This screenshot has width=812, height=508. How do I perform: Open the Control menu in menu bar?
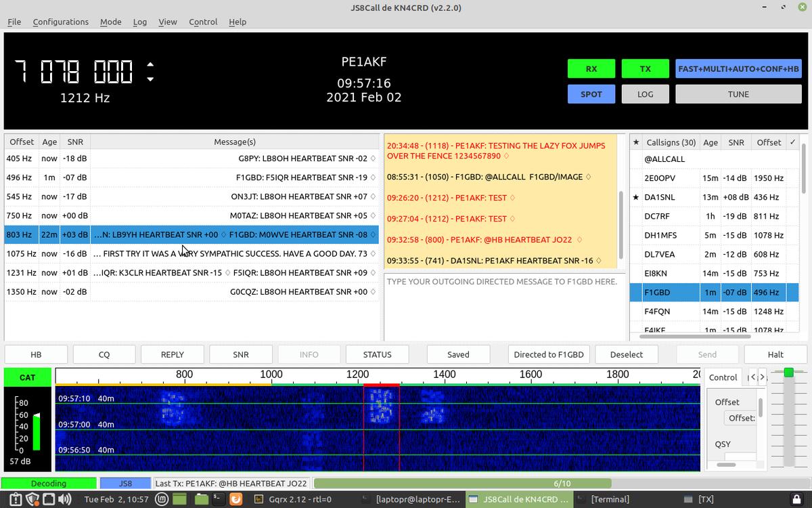203,22
